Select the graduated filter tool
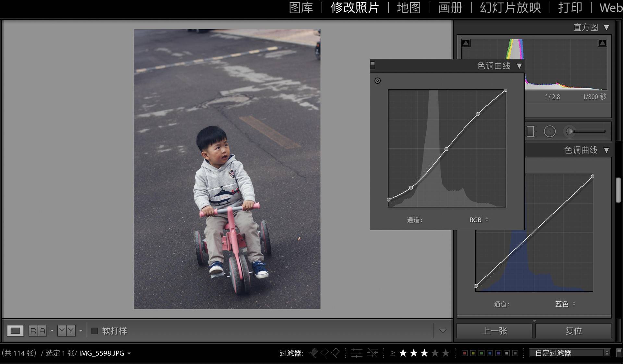 tap(530, 131)
